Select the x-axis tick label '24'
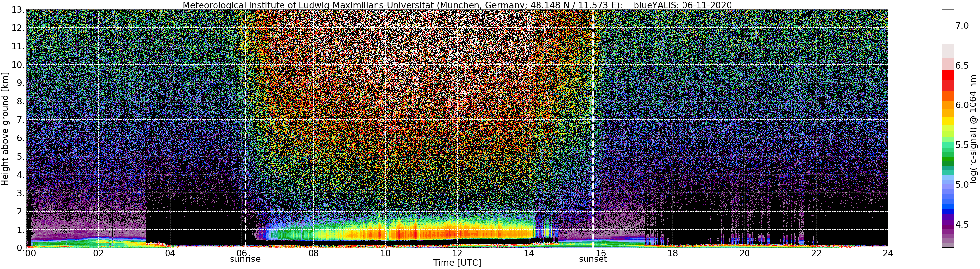Viewport: 980px width, 269px height. tap(888, 253)
